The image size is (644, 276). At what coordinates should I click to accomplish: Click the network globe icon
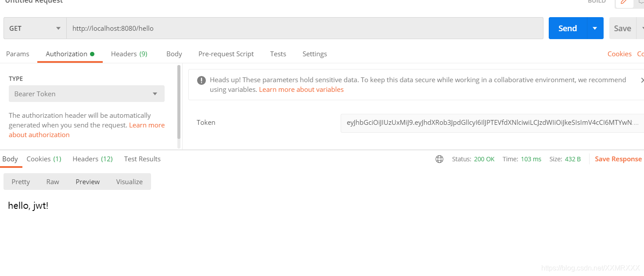[439, 159]
